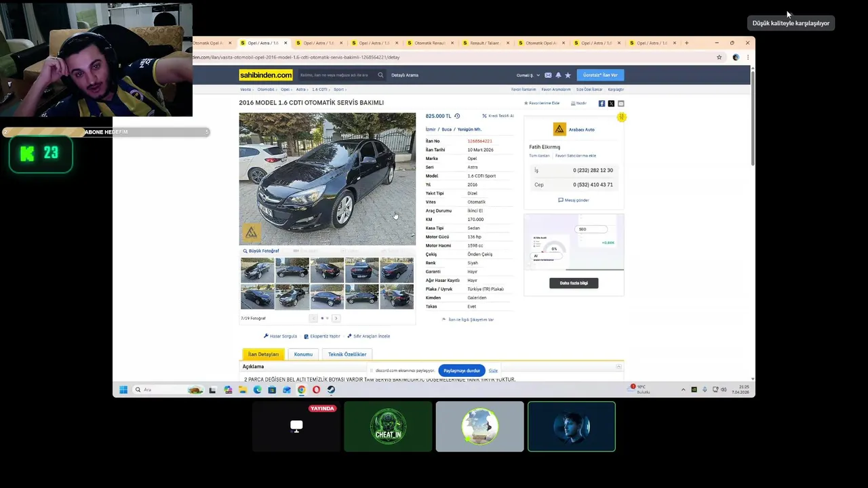The width and height of the screenshot is (868, 488).
Task: Open Steam from the taskbar
Action: tap(331, 390)
